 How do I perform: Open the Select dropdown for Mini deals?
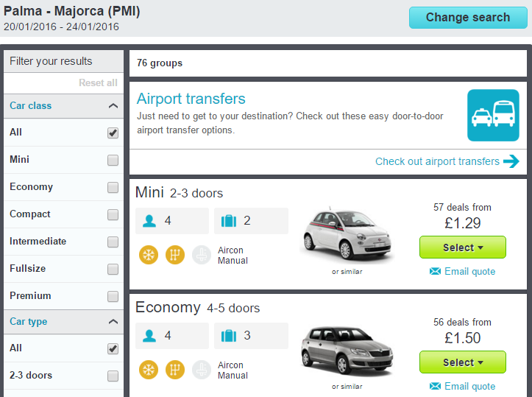[463, 247]
